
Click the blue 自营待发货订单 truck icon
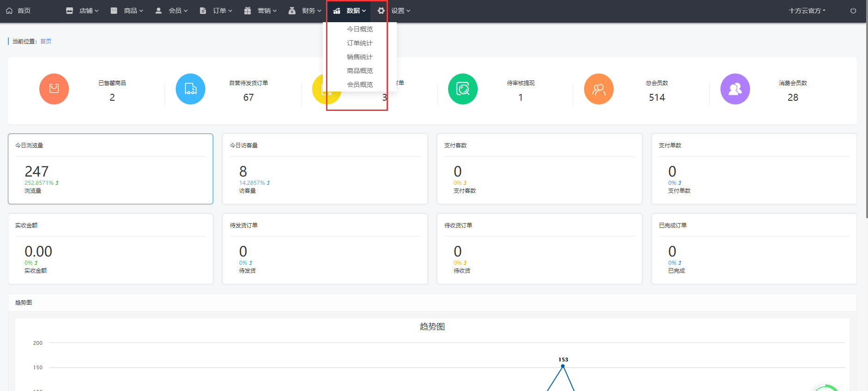191,89
